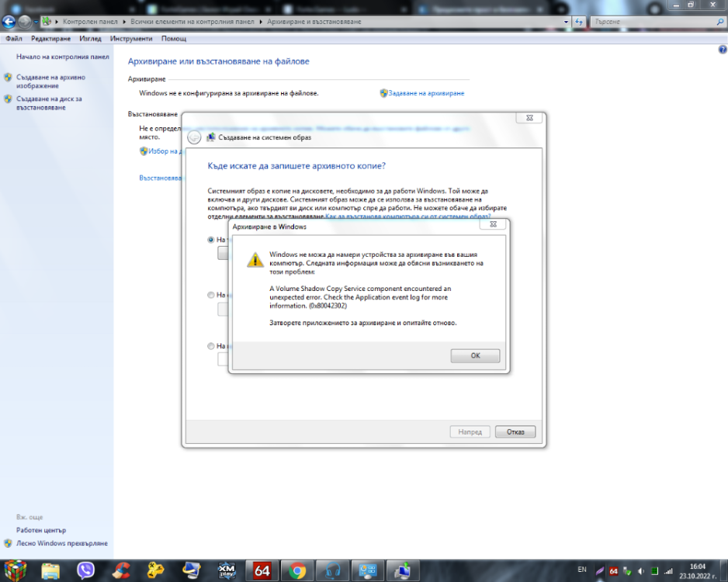
Task: Click the purple feather tray icon
Action: (600, 571)
